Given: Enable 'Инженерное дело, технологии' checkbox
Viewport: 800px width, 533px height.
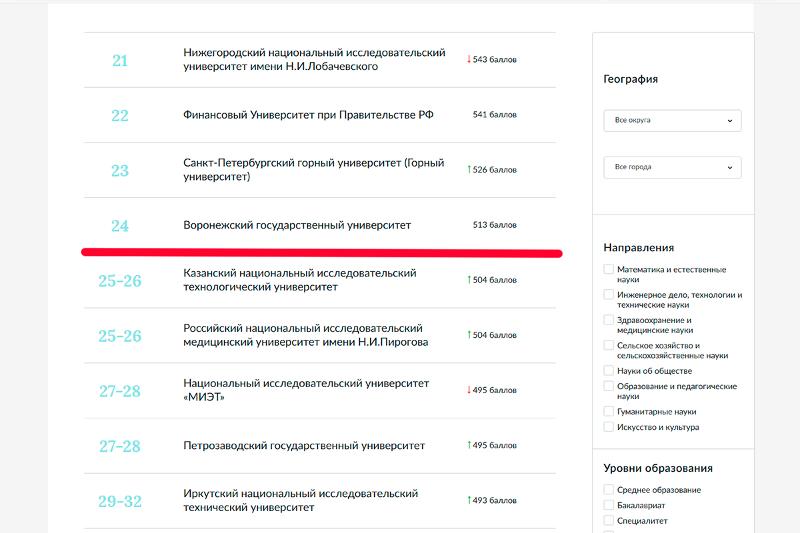Looking at the screenshot, I should pyautogui.click(x=609, y=295).
